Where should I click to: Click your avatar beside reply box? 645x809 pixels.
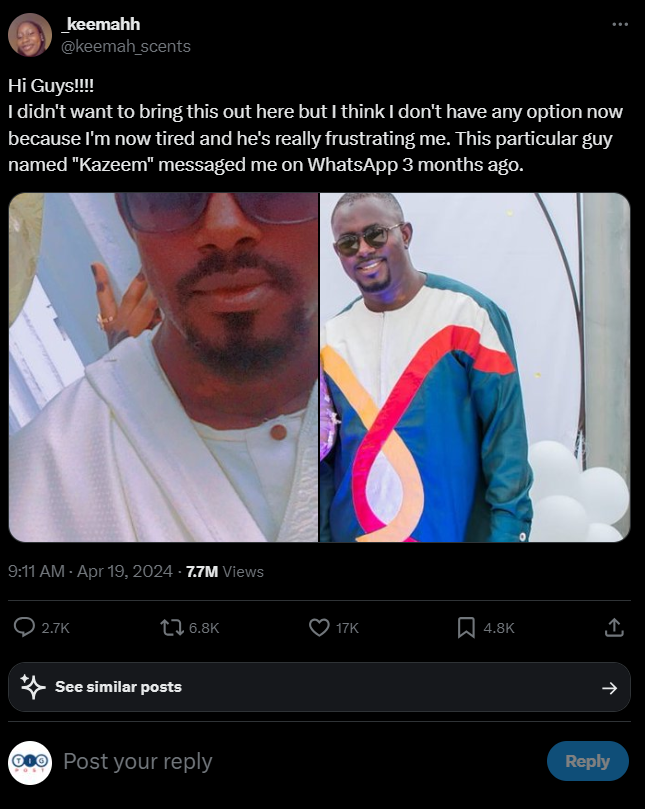coord(30,761)
